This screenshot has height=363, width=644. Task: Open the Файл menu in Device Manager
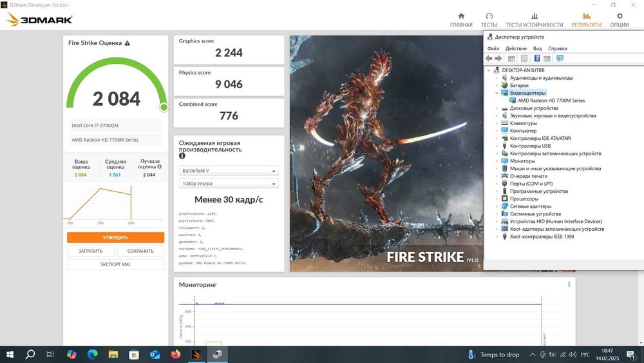tap(493, 48)
